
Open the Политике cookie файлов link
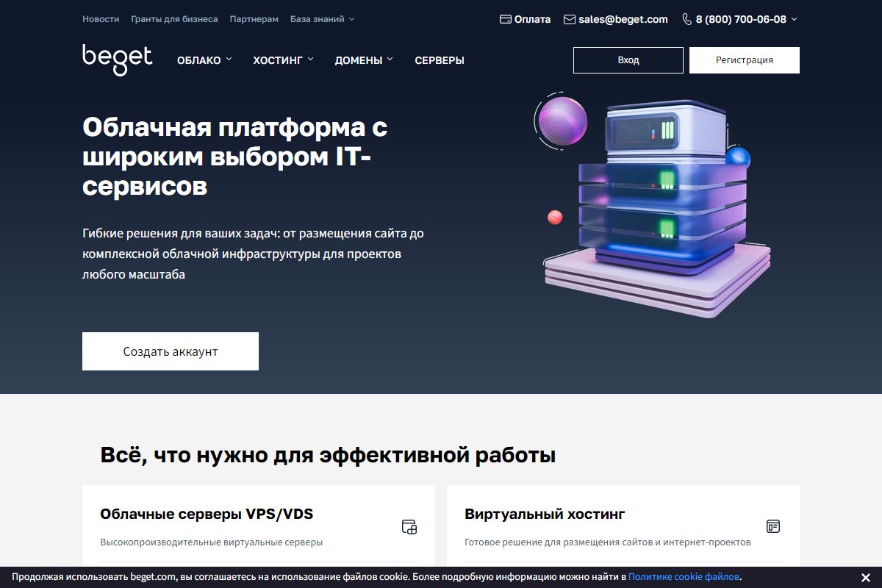point(684,577)
